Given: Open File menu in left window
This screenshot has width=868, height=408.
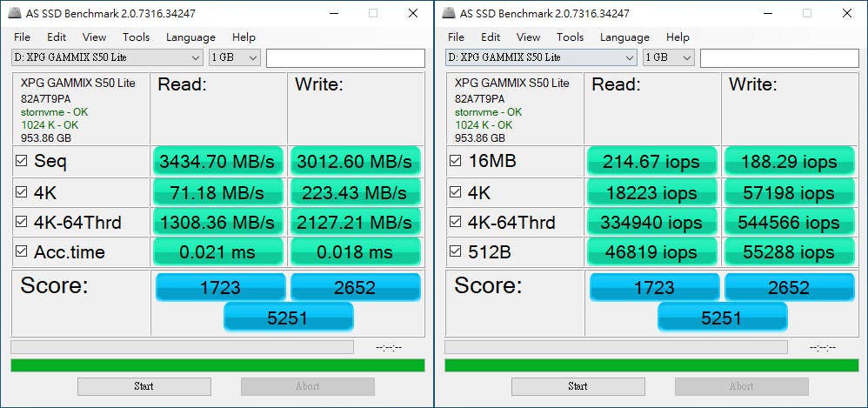Looking at the screenshot, I should 22,37.
